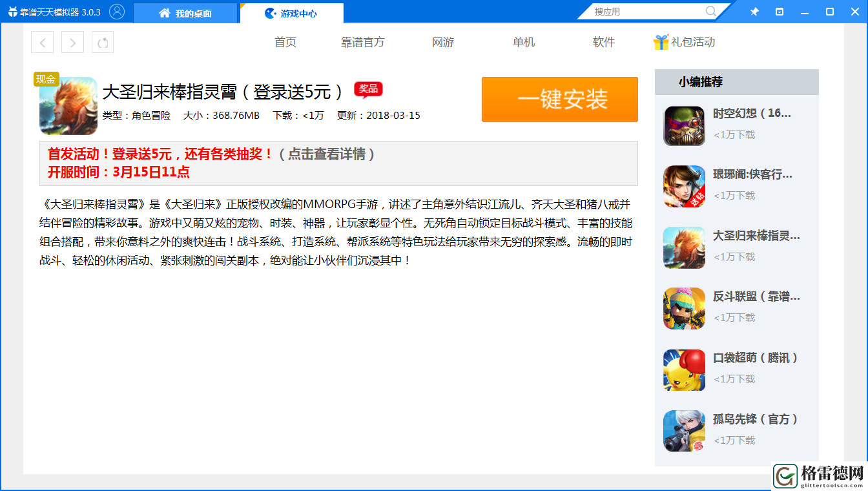The width and height of the screenshot is (868, 491).
Task: Open the 首页 navigation item
Action: click(x=285, y=42)
